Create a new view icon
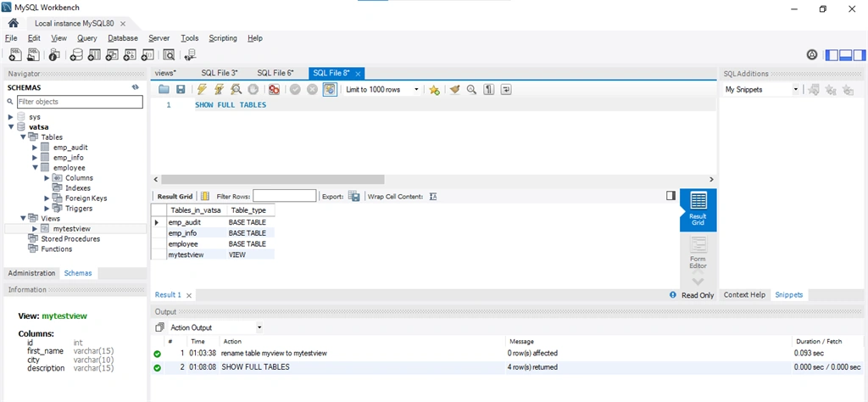This screenshot has height=402, width=868. click(x=112, y=54)
